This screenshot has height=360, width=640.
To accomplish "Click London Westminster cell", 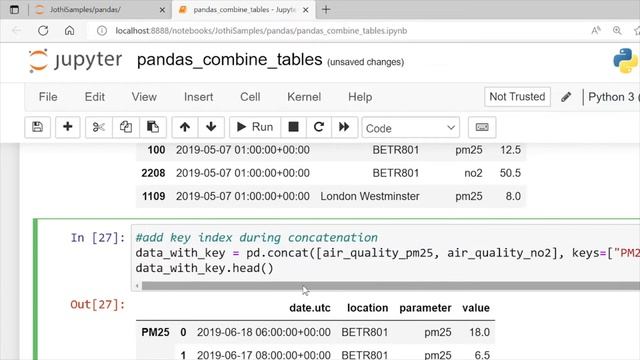I will click(370, 196).
